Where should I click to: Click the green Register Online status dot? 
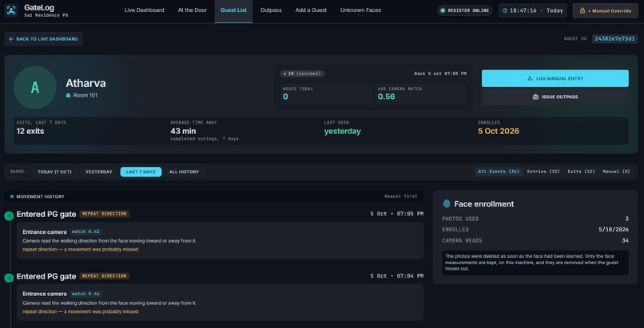[443, 10]
